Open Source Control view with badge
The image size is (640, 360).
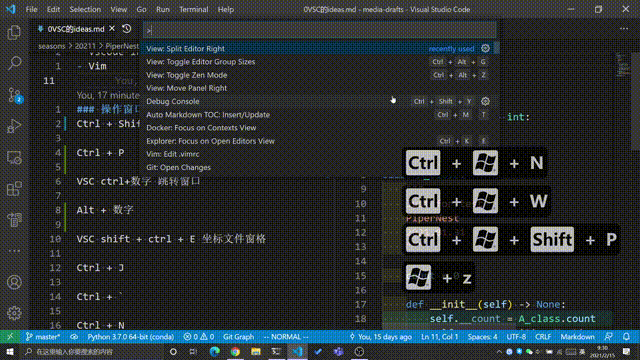point(14,95)
